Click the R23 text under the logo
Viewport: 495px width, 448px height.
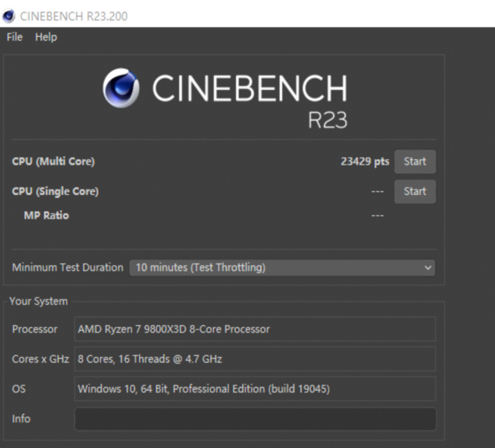point(328,120)
